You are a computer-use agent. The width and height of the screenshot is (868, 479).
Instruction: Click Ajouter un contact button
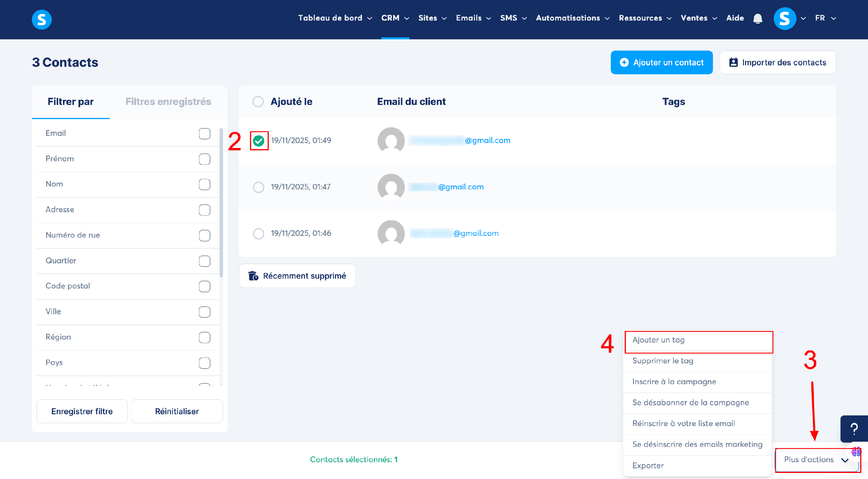[x=661, y=62]
